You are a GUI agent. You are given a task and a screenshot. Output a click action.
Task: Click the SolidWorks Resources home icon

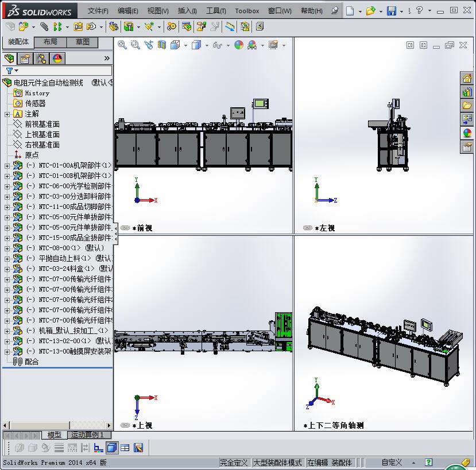[x=467, y=78]
